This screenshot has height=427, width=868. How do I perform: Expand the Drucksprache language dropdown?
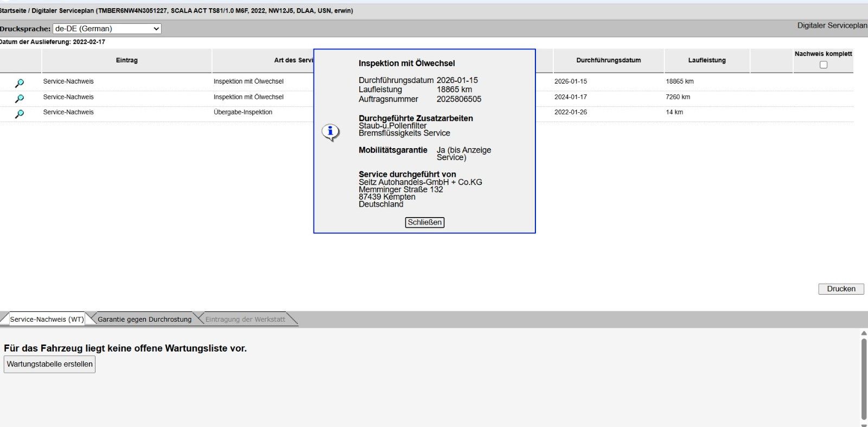[107, 29]
